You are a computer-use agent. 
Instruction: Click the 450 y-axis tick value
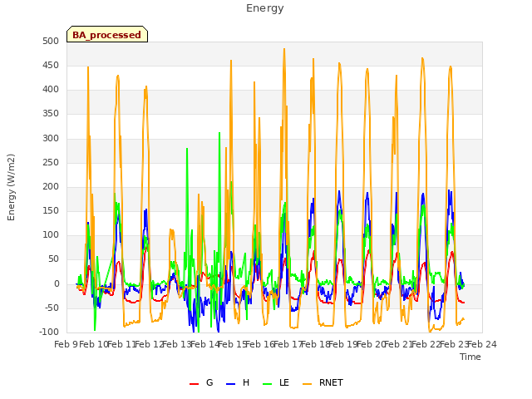(x=51, y=65)
